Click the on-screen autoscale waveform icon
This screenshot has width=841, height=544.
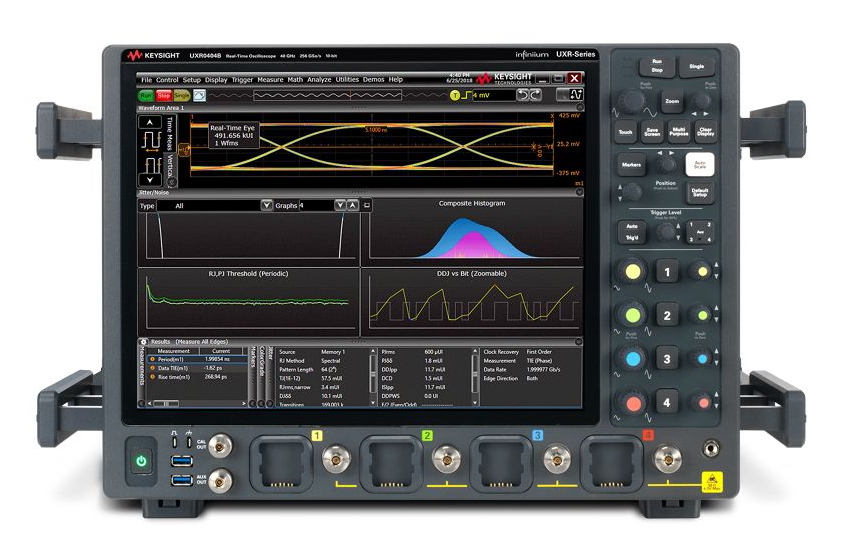tap(200, 95)
